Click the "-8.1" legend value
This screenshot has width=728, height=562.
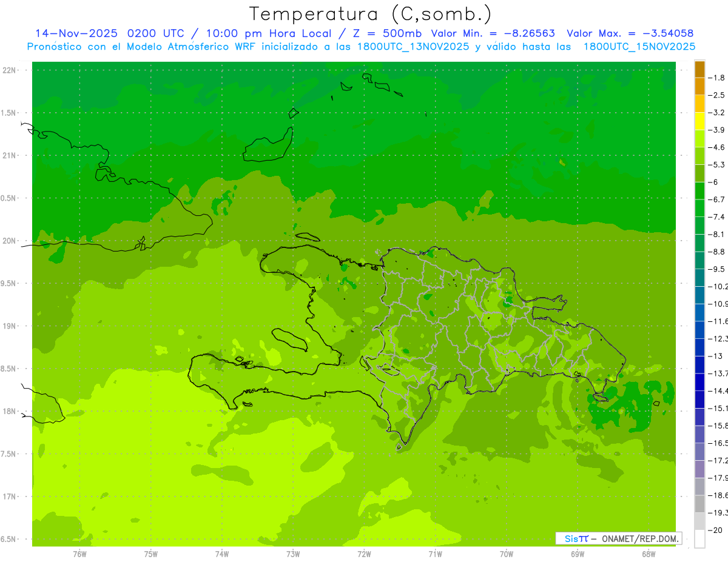(x=716, y=235)
